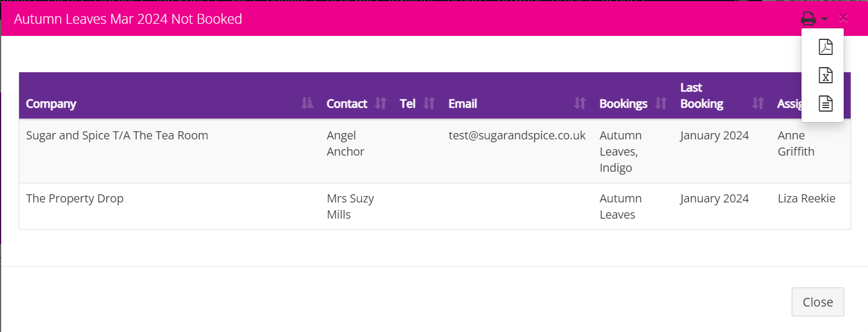Click the Close button
Image resolution: width=868 pixels, height=332 pixels.
[x=818, y=302]
